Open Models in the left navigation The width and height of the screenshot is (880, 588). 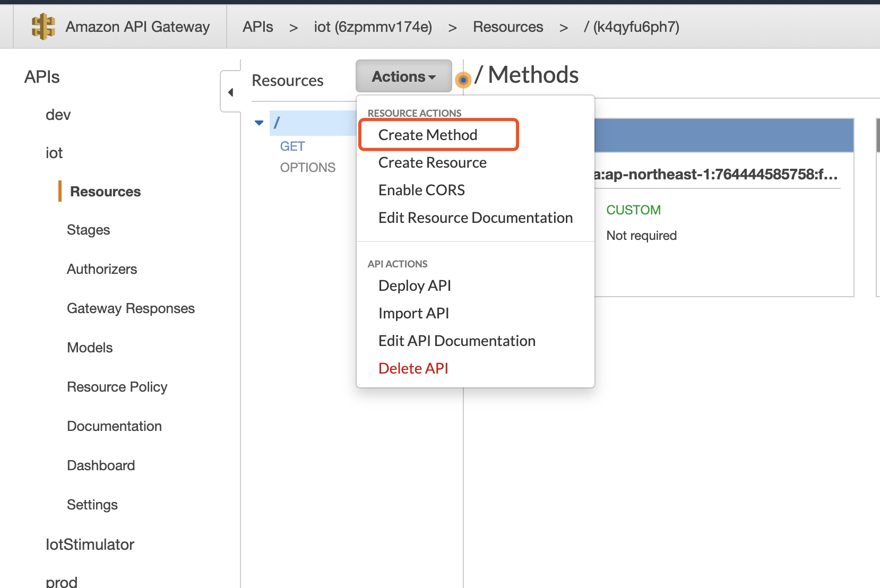coord(90,348)
